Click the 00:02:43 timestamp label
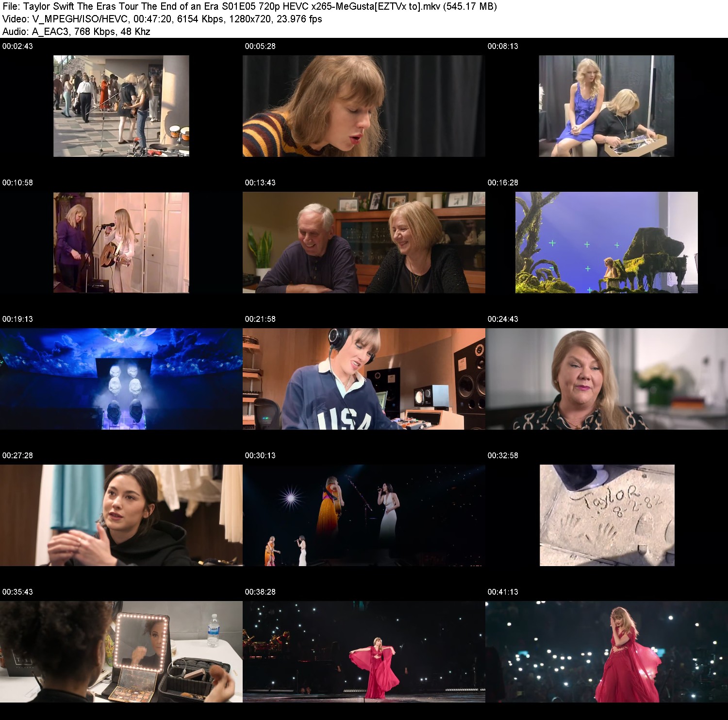This screenshot has height=720, width=728. coord(17,46)
